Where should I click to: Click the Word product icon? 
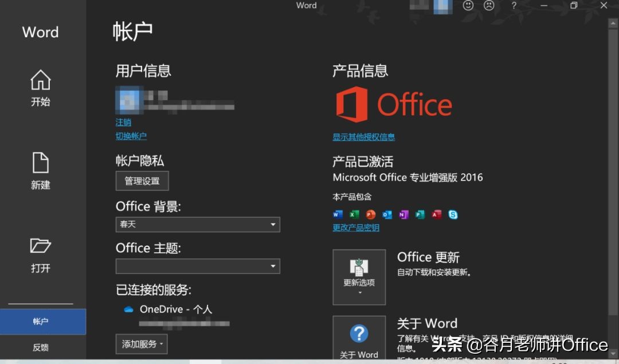[x=338, y=214]
